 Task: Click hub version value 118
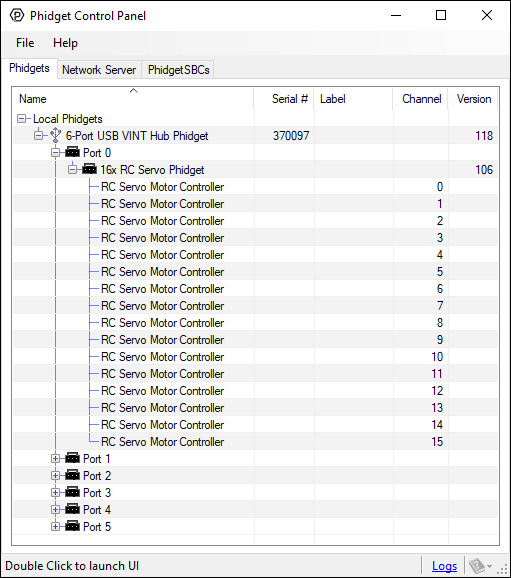click(484, 136)
